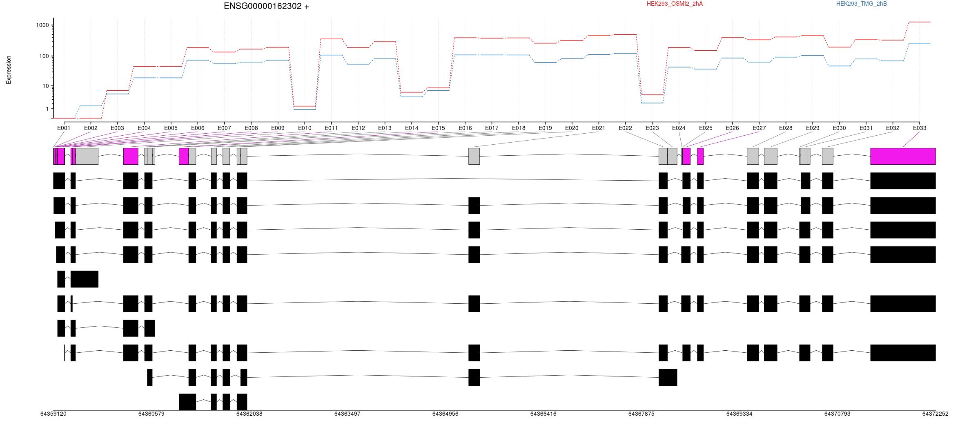Click the y-axis tick label 10
This screenshot has height=421, width=980.
45,86
